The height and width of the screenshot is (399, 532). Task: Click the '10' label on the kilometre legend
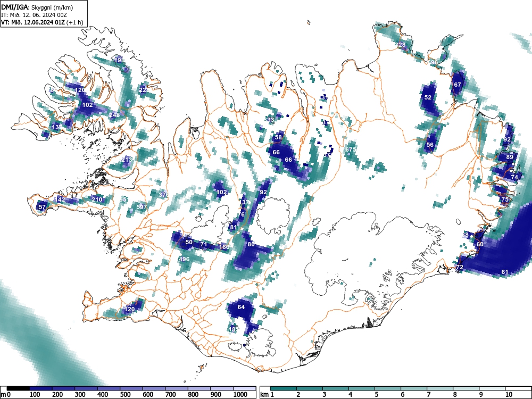click(509, 395)
